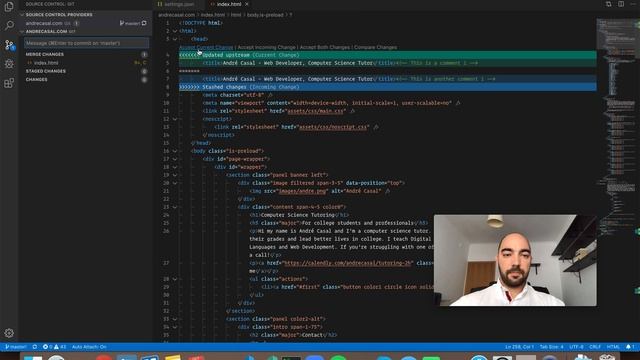This screenshot has height=360, width=640.
Task: Click the open changes icon in editor toolbar
Action: click(609, 4)
